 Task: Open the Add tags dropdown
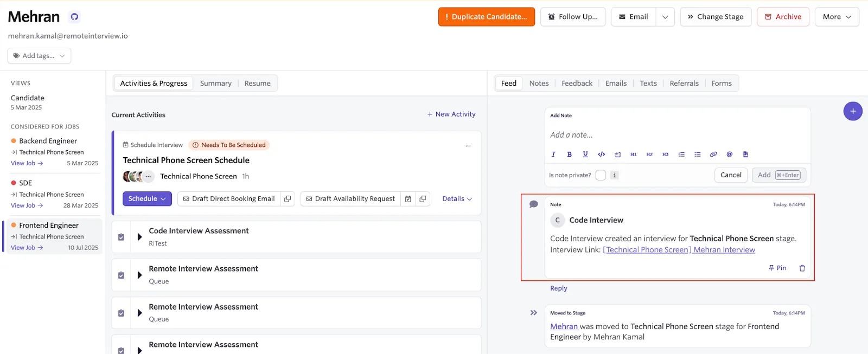39,56
